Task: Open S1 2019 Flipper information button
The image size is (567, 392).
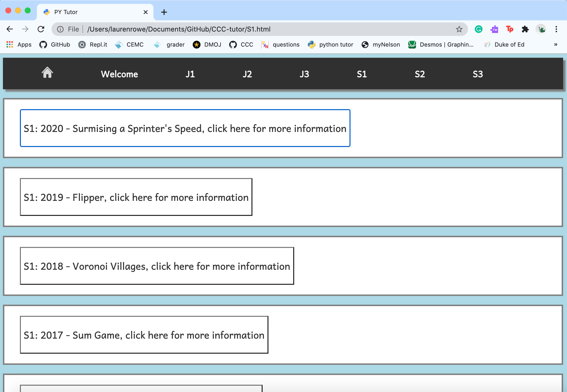Action: [136, 197]
